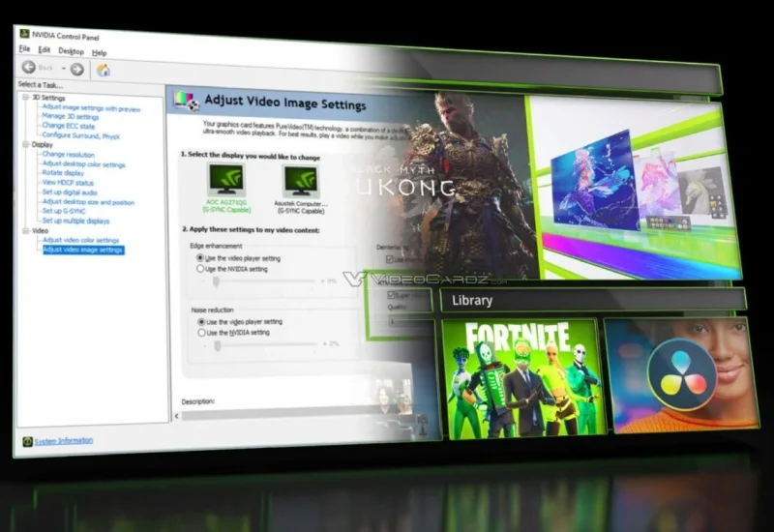Open Adjust desktop color settings
The image size is (774, 532).
[x=83, y=163]
